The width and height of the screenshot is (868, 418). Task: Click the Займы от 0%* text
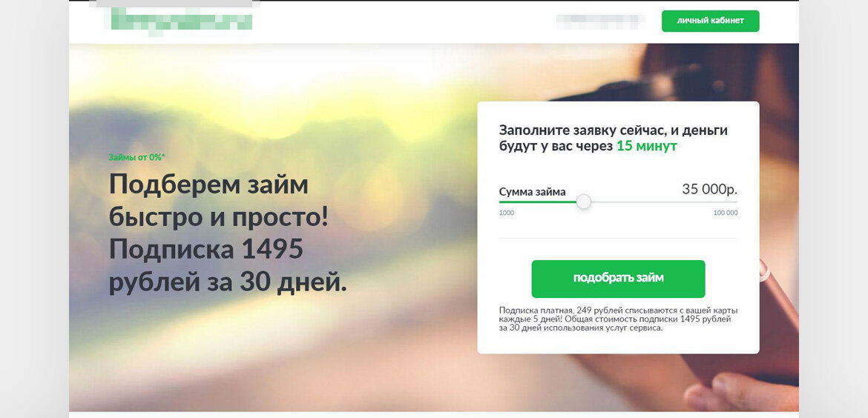click(x=137, y=157)
